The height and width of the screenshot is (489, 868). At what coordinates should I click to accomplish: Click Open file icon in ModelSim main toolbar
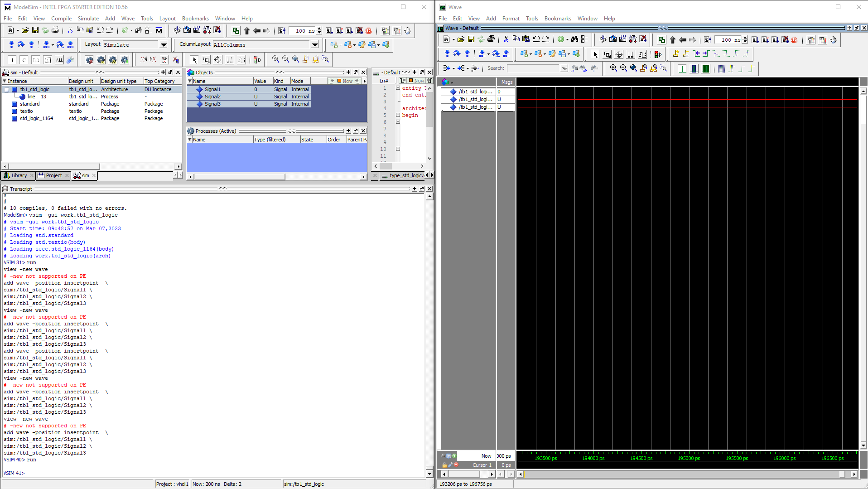25,30
